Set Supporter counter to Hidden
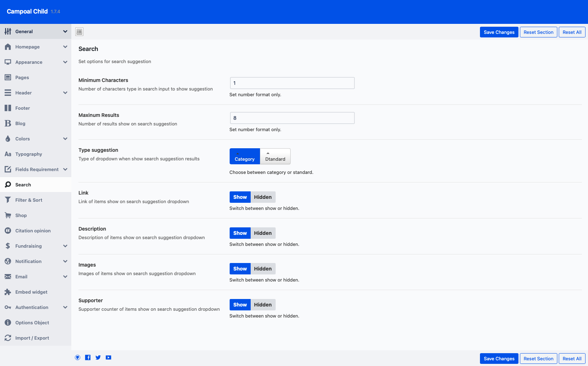The image size is (588, 366). [263, 305]
